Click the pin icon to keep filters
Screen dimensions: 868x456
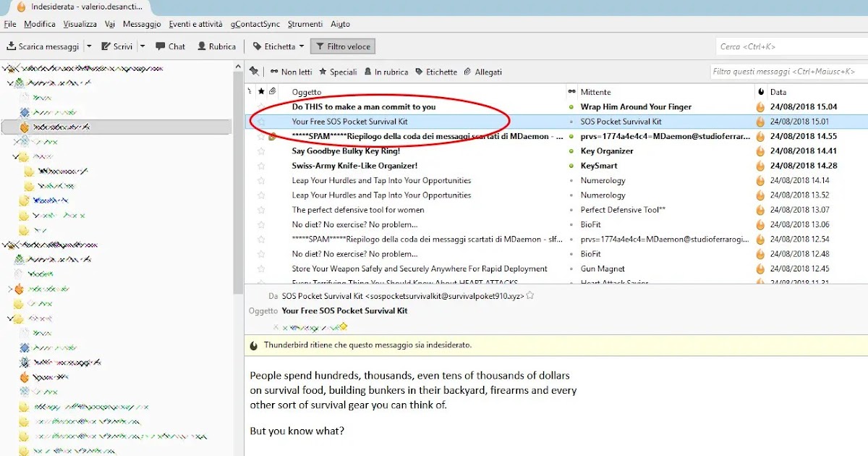254,72
